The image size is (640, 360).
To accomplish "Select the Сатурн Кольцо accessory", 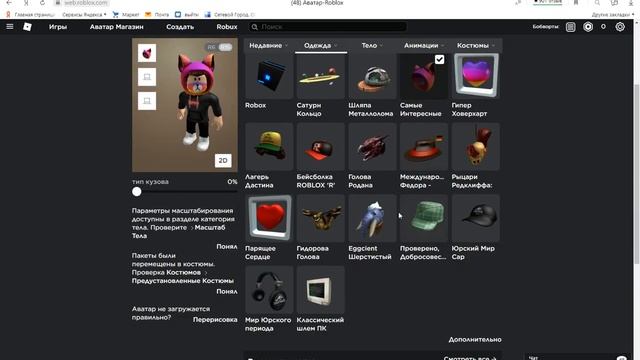I will coord(320,77).
